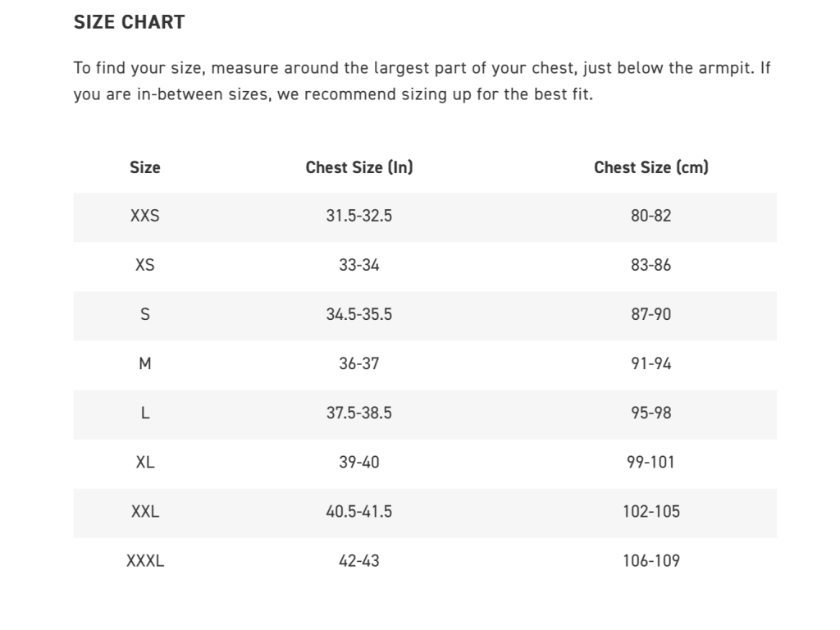Click the 95-98 cm chest value

651,413
